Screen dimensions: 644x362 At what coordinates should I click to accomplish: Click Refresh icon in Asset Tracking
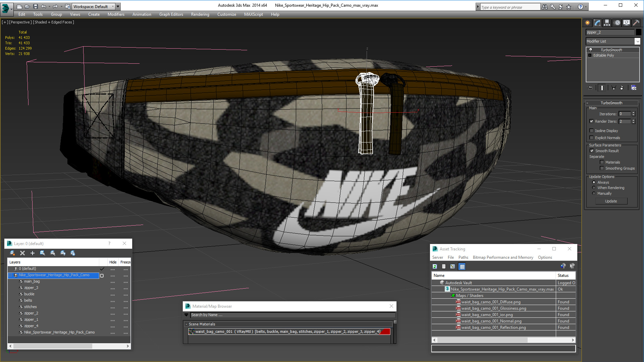435,266
